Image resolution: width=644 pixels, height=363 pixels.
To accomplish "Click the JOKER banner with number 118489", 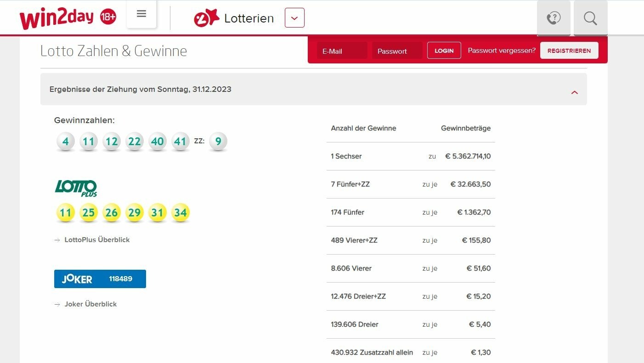I will (100, 278).
